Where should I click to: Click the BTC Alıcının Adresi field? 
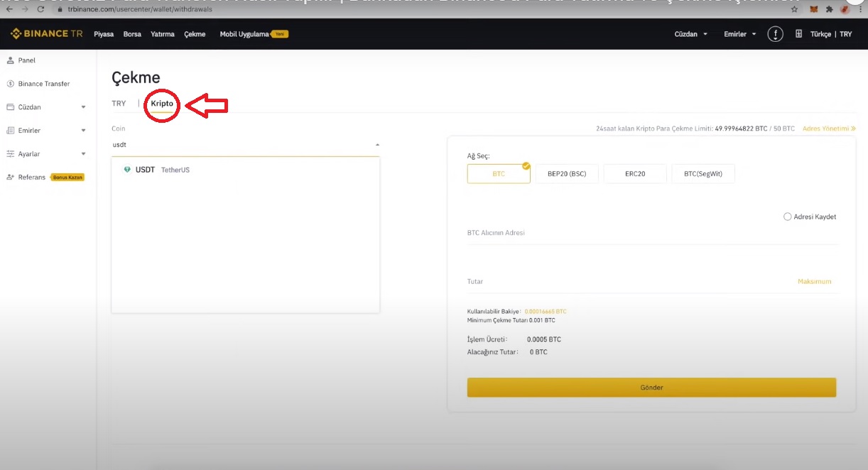[x=652, y=233]
